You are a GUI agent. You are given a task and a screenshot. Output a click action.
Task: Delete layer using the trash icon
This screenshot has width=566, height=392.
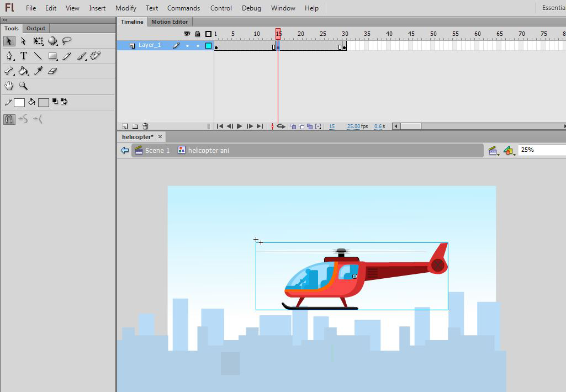(x=145, y=126)
